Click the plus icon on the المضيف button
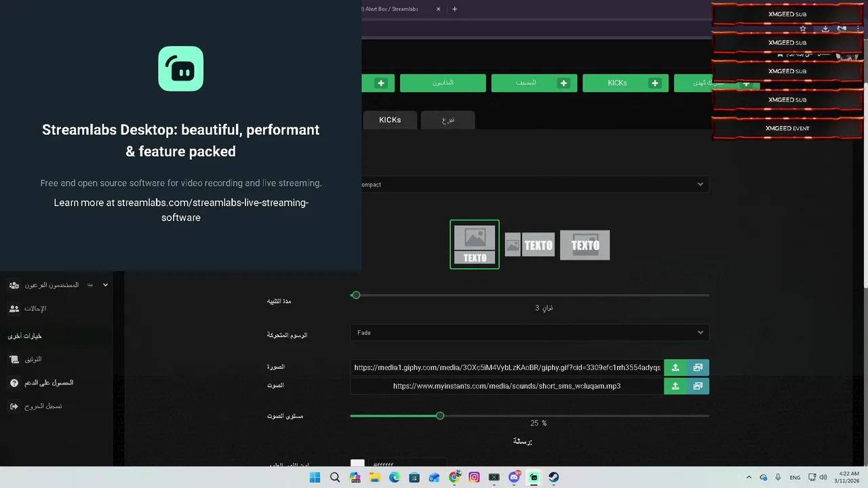Screen dimensions: 868x488 click(564, 83)
